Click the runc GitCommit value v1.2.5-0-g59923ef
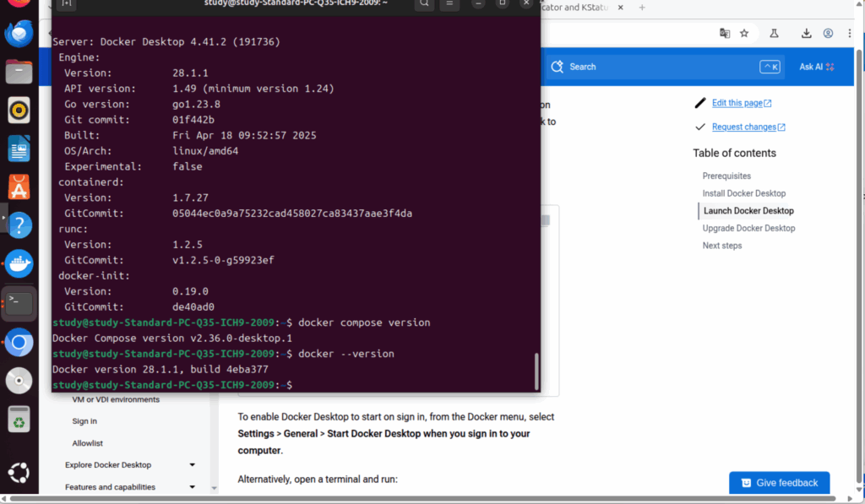Image resolution: width=865 pixels, height=504 pixels. [223, 260]
